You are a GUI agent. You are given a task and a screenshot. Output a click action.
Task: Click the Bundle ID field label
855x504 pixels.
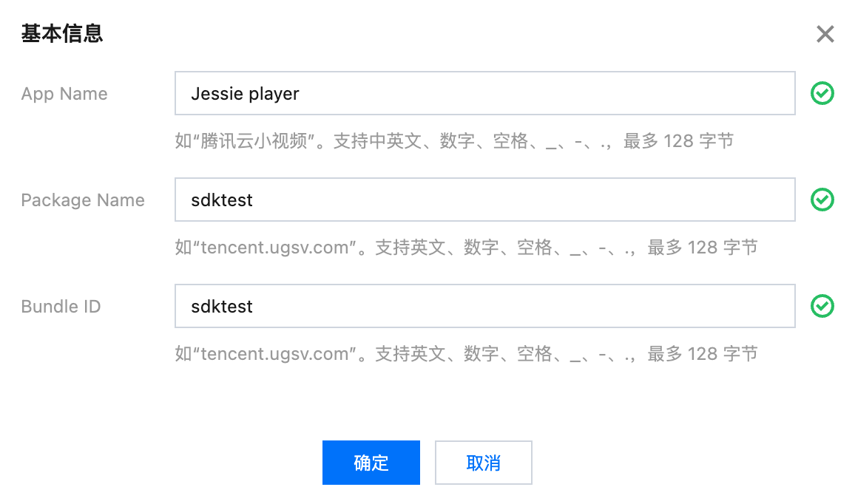61,306
